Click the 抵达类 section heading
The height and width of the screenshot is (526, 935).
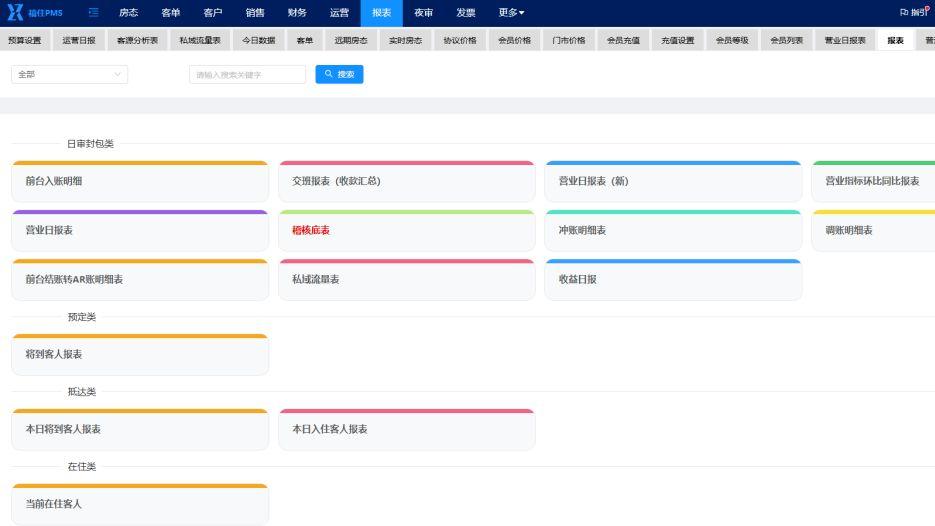[x=82, y=392]
